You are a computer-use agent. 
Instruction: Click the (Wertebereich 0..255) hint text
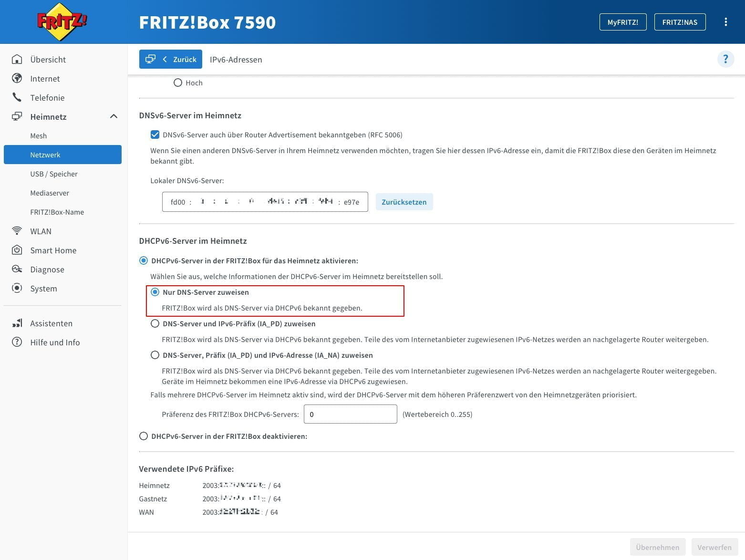point(437,414)
